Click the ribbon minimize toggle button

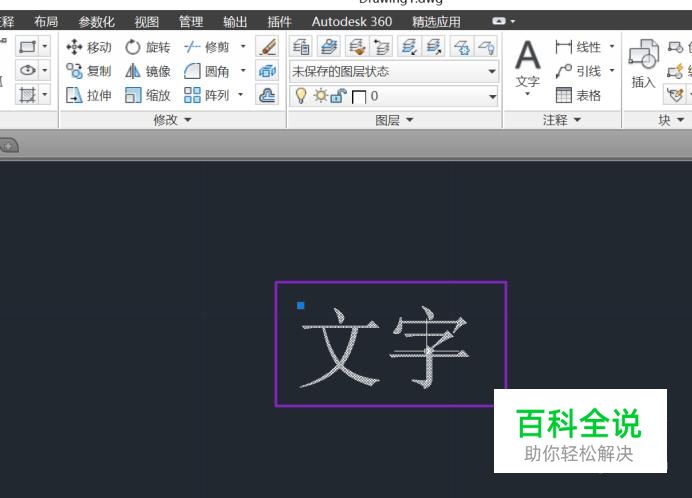coord(499,21)
